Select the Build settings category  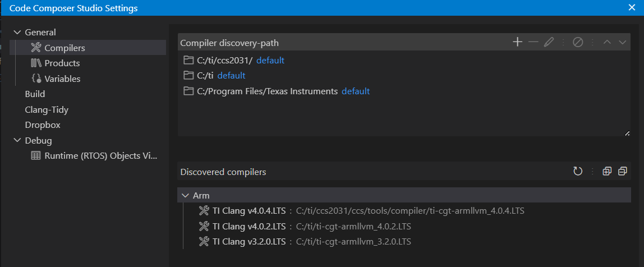click(35, 94)
